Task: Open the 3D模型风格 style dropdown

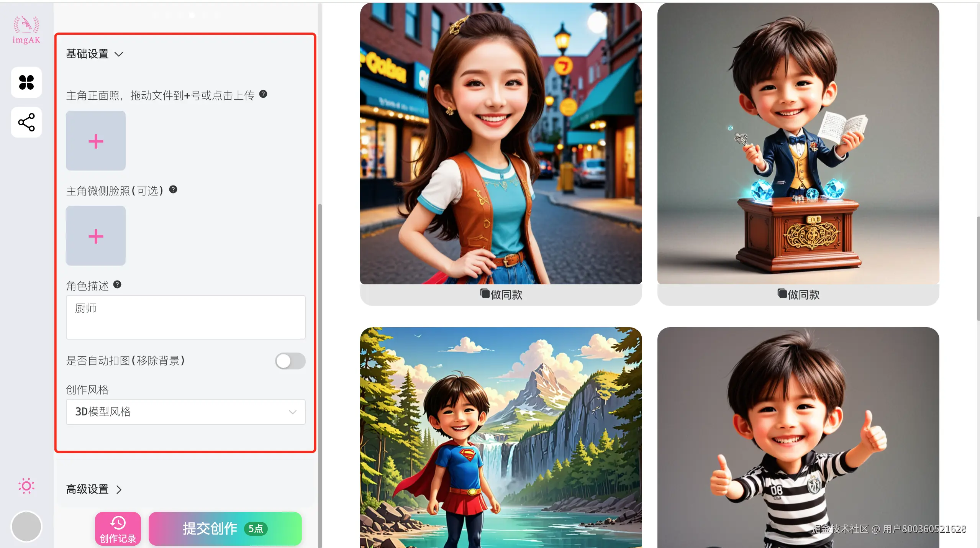Action: (186, 412)
